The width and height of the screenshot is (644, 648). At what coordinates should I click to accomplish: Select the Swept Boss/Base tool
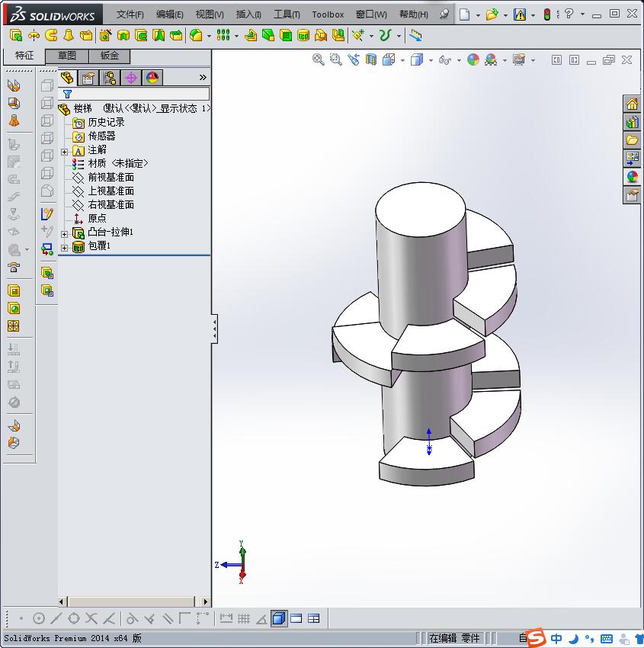pos(51,36)
